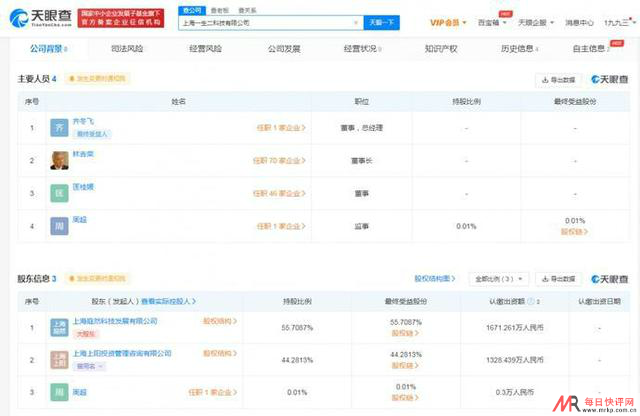
Task: Open the 自主信息 tab
Action: pos(591,49)
